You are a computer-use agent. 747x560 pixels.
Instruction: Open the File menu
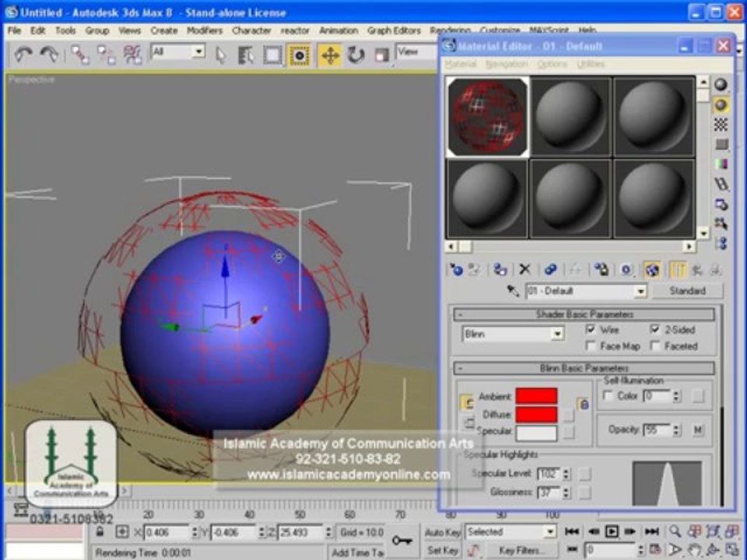point(14,30)
